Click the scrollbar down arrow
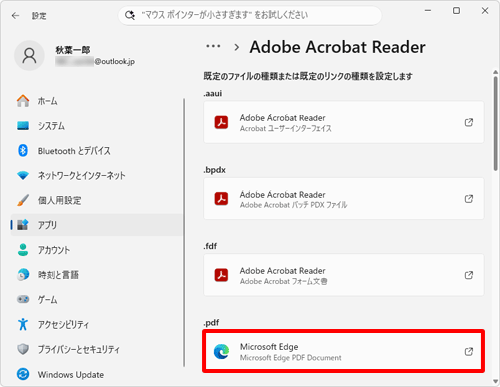500x387 pixels. pos(495,381)
